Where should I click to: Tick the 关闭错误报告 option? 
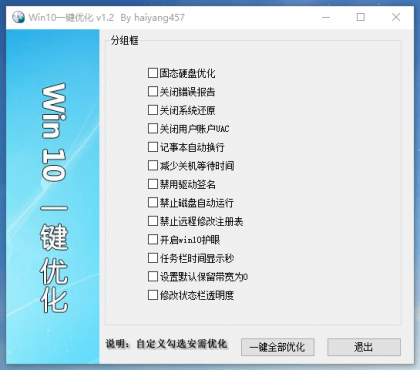tap(153, 92)
